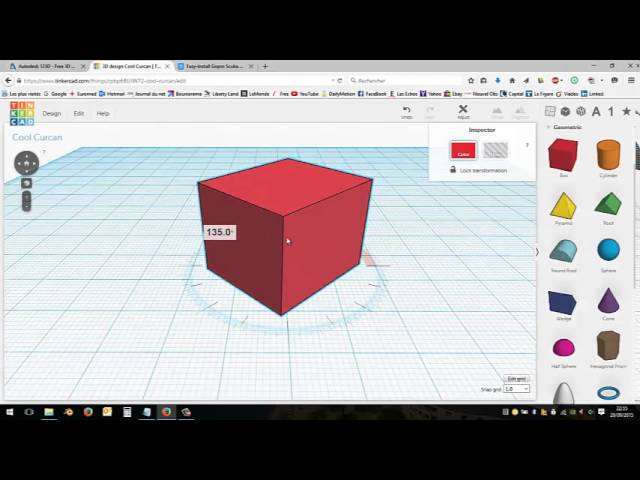Select the gray paraboloid shape

click(564, 393)
